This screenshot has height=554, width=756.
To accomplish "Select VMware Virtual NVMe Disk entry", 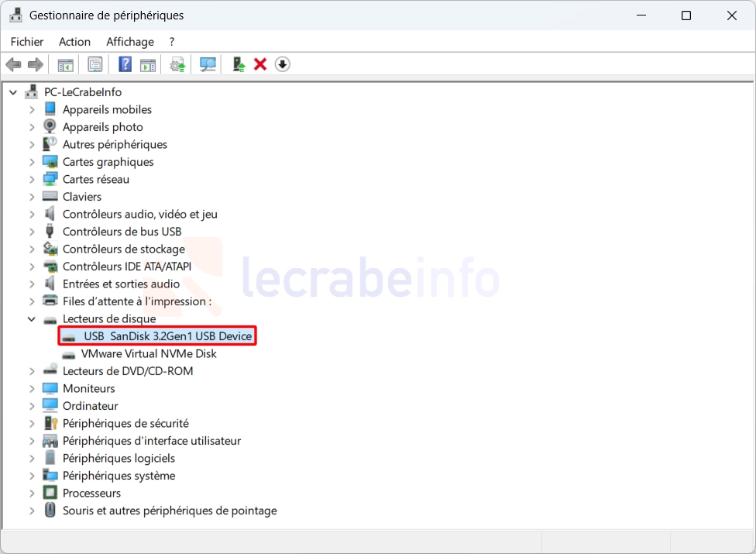I will (149, 354).
